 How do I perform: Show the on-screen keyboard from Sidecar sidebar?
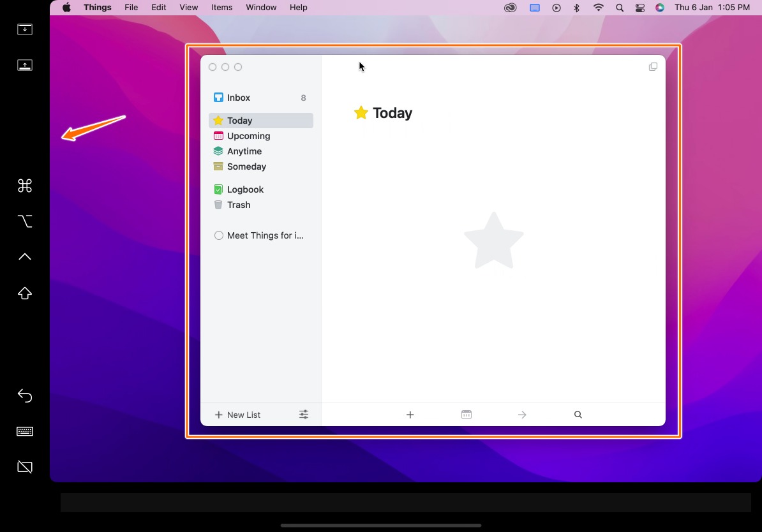[25, 431]
